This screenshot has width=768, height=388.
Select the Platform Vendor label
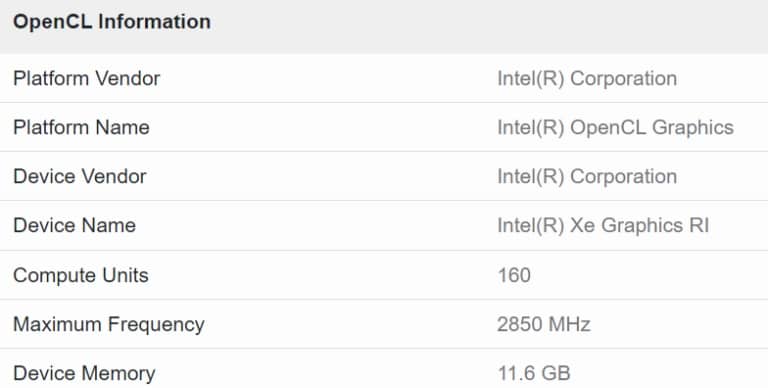coord(86,78)
